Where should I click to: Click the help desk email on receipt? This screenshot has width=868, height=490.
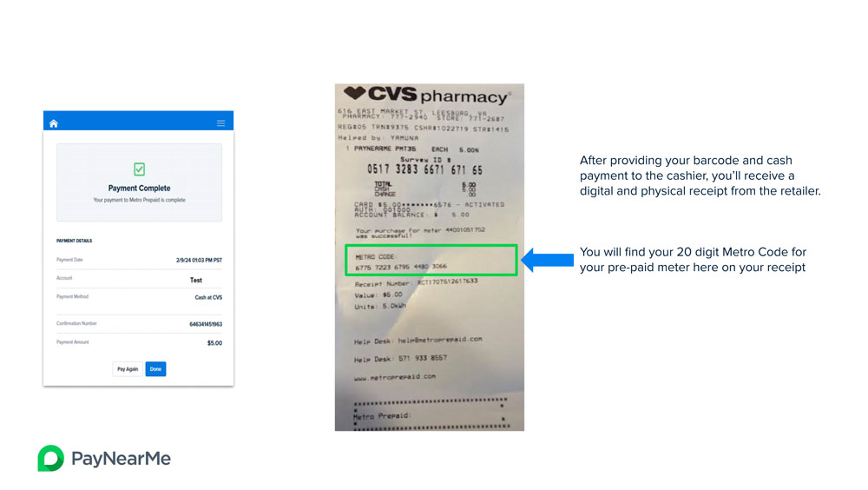point(440,340)
